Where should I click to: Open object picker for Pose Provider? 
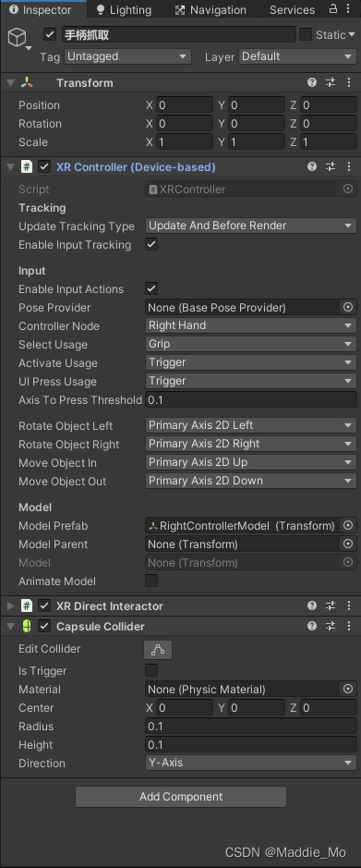[x=348, y=307]
